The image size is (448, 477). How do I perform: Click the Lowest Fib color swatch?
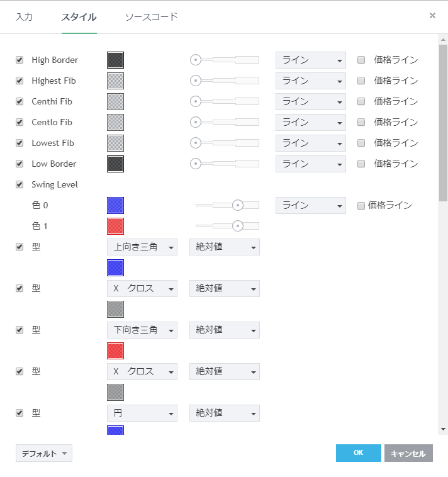coord(115,143)
